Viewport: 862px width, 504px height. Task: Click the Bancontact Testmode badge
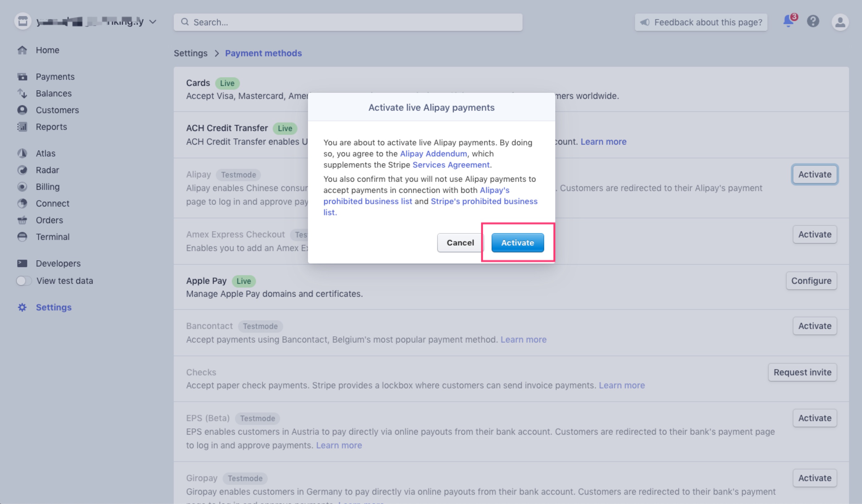pos(260,327)
